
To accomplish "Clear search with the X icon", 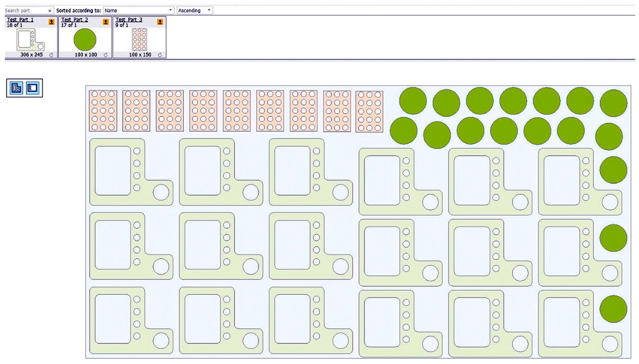I will coord(50,11).
